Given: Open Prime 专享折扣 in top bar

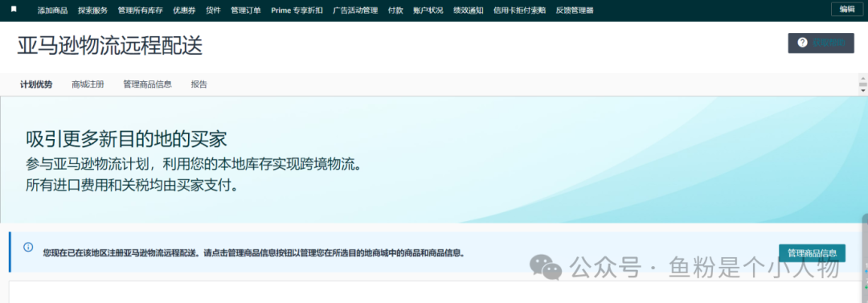Looking at the screenshot, I should [297, 10].
